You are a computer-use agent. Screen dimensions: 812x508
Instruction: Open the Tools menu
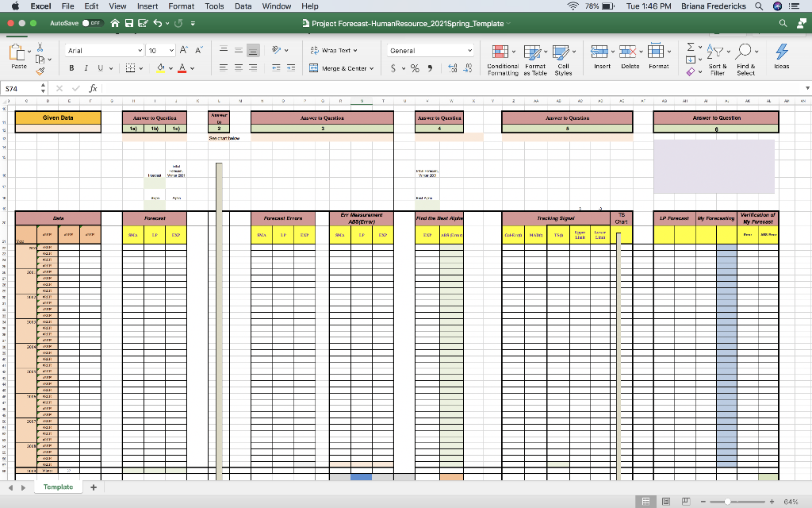[214, 6]
